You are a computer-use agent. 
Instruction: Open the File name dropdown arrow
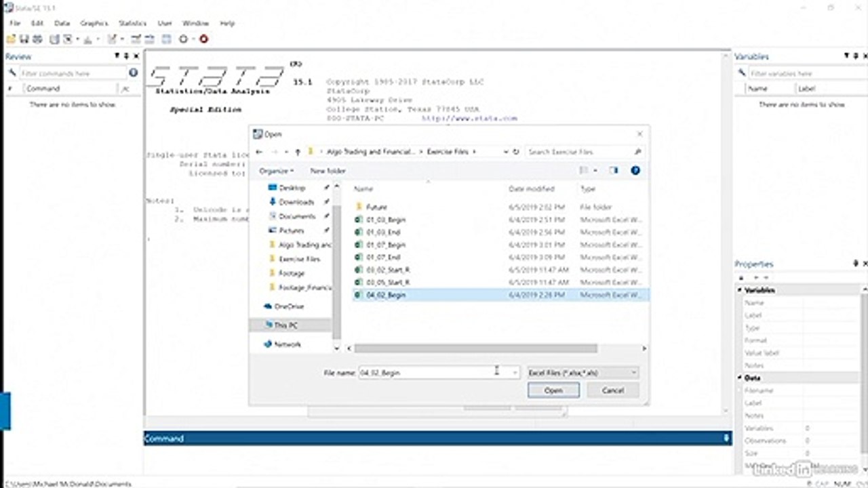click(515, 372)
